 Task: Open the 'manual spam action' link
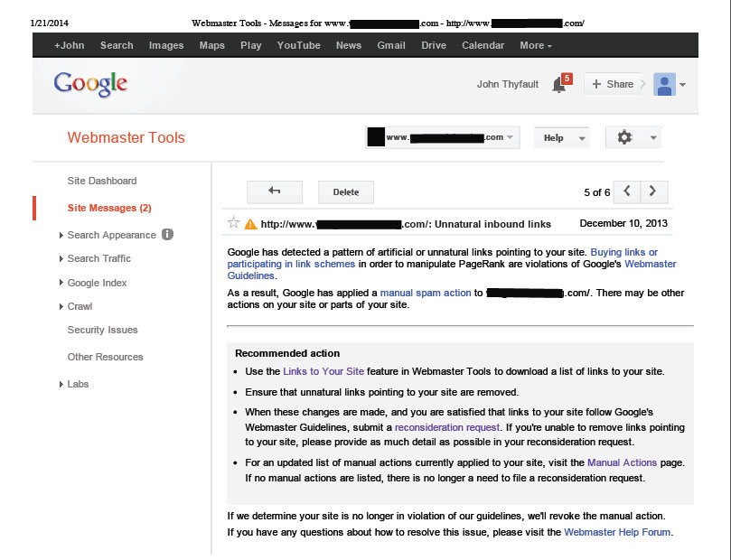click(x=426, y=293)
